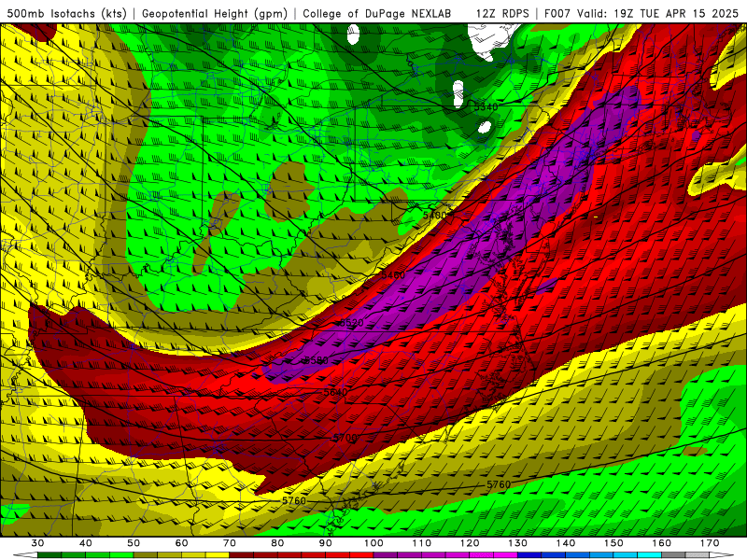Click the 90 value on the color scale
The height and width of the screenshot is (560, 747).
click(x=326, y=543)
